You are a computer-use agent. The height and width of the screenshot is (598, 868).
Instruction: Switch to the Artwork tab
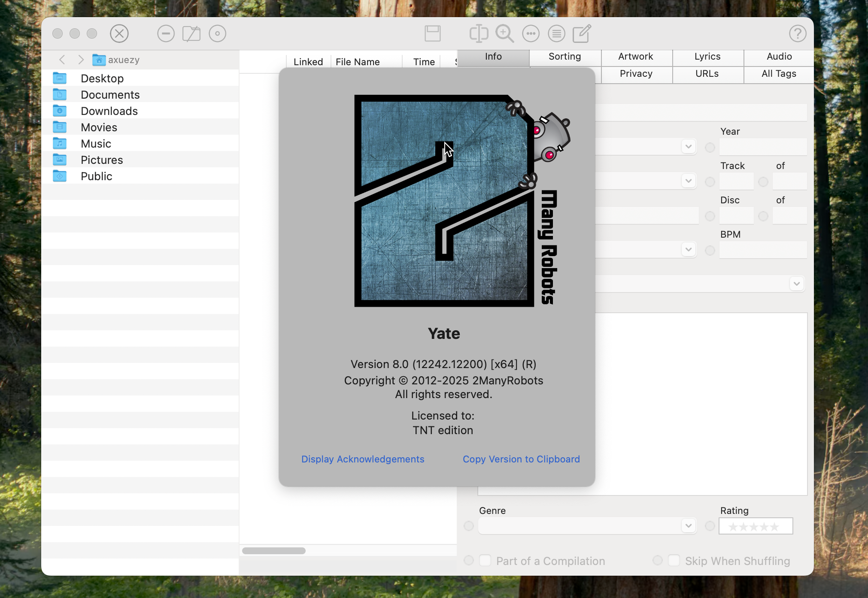click(x=636, y=57)
